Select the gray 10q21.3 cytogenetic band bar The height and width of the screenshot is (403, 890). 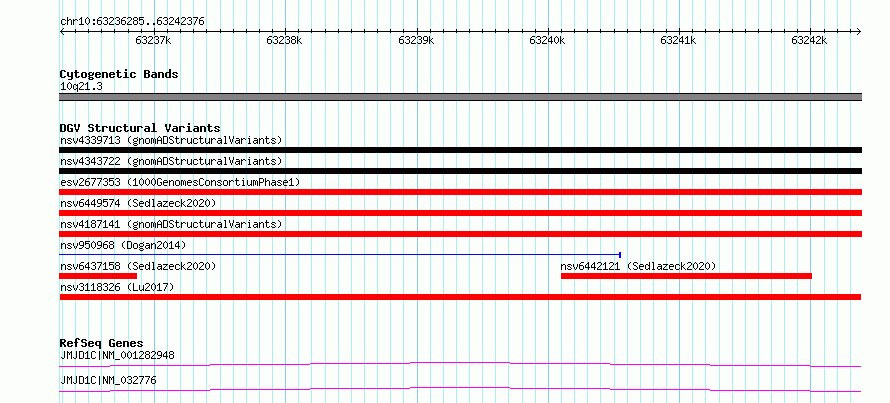[x=460, y=97]
